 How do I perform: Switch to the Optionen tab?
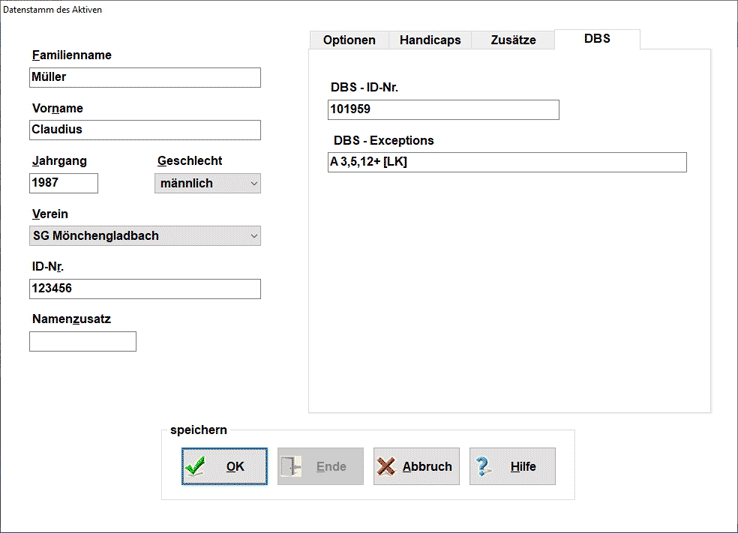click(x=349, y=40)
